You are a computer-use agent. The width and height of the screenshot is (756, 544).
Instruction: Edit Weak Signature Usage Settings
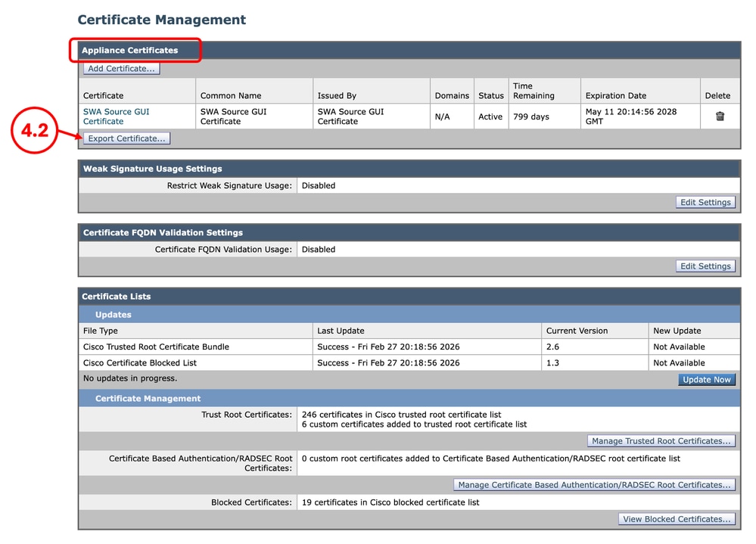tap(705, 202)
